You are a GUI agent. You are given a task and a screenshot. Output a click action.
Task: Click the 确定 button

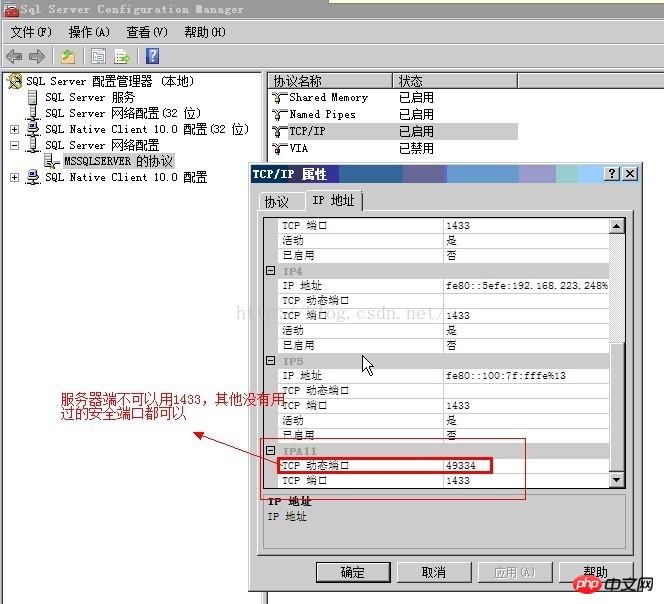pos(353,572)
